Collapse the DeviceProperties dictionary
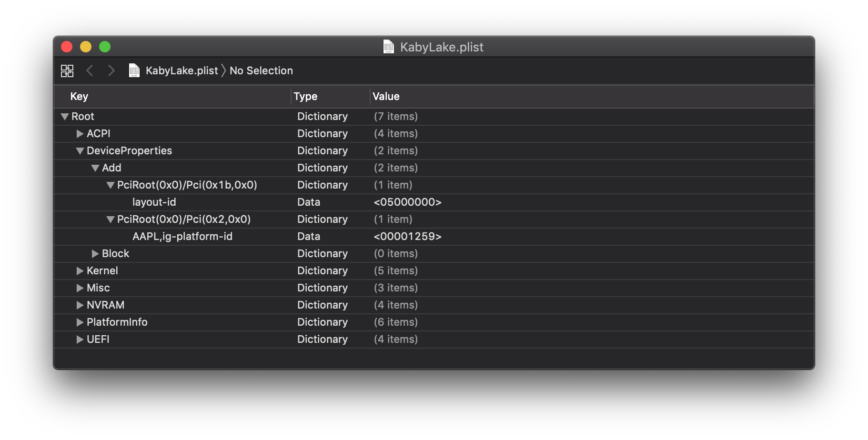 click(x=79, y=150)
